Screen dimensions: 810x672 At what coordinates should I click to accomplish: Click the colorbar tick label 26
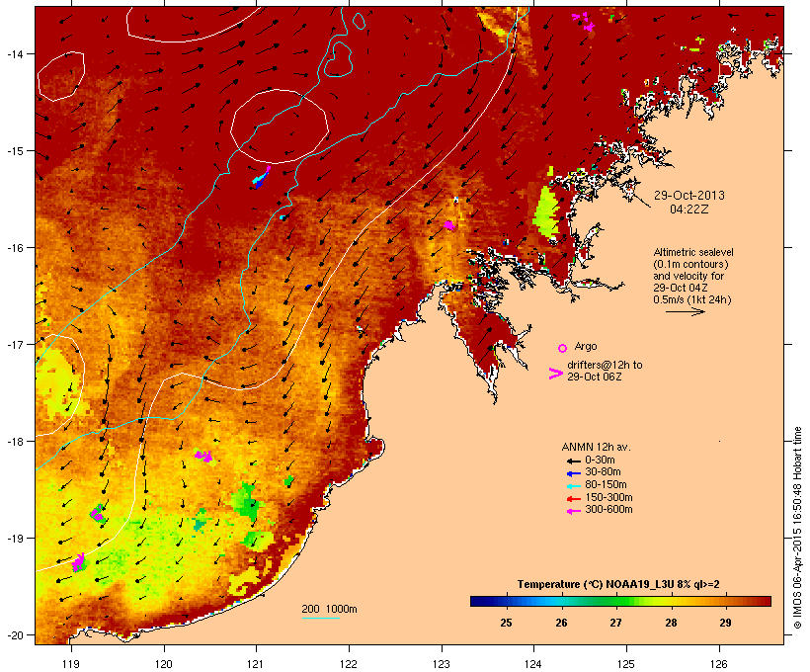tap(561, 623)
